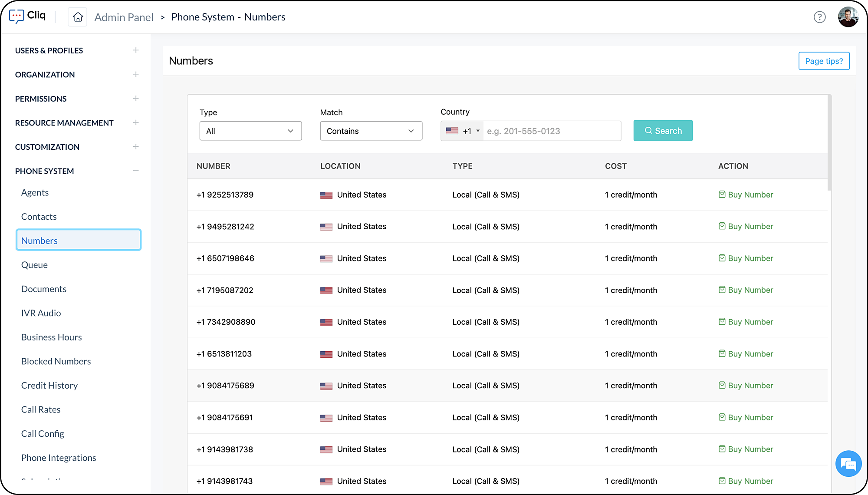Open the live chat support bubble
Screen dimensions: 868x495
point(848,464)
